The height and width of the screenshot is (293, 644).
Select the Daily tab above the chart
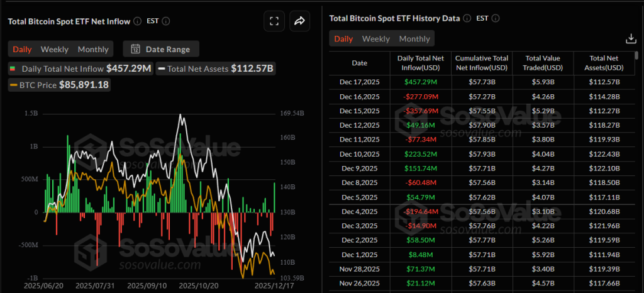click(x=22, y=49)
